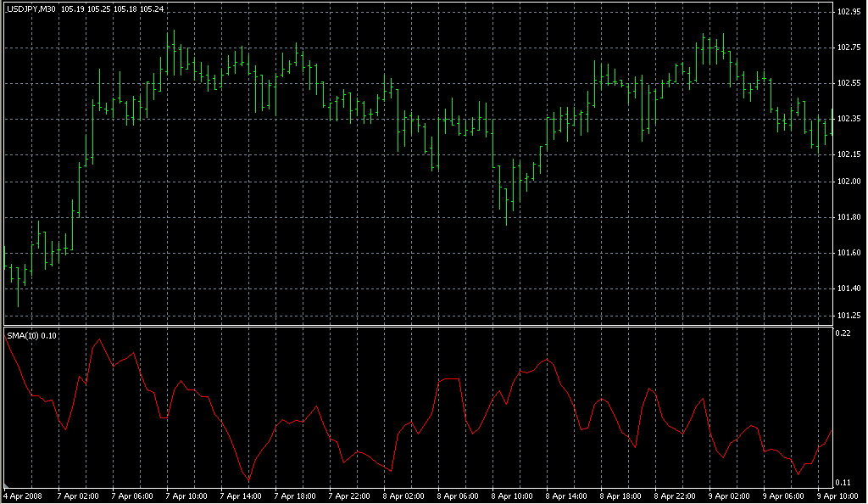Screen dimensions: 868x504
Task: Click the 102.55 price level on axis
Action: pos(849,83)
